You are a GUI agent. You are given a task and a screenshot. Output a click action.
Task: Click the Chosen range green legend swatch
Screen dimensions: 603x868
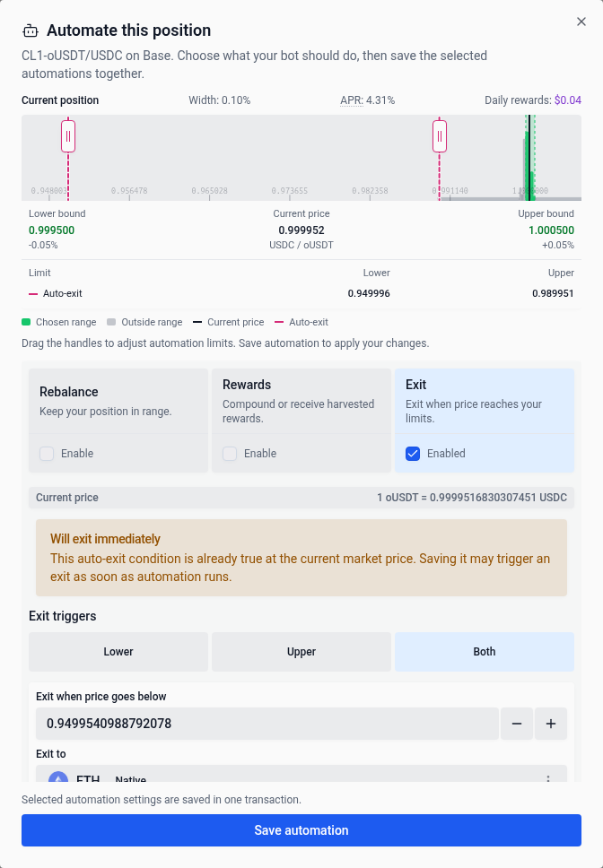coord(26,322)
